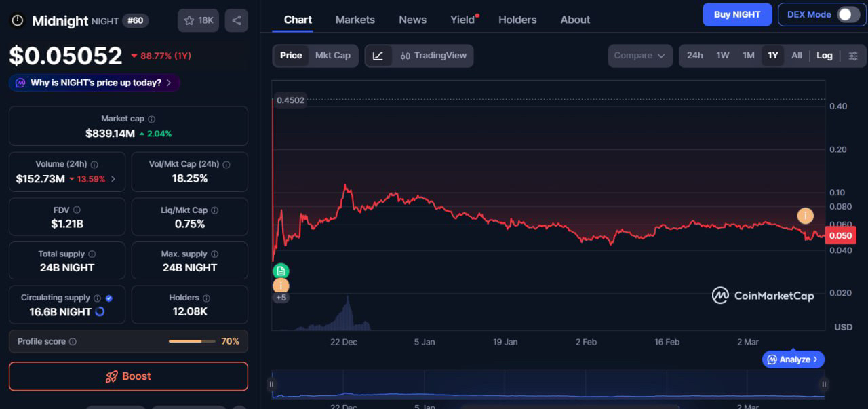Click the Market cap info icon
Viewport: 868px width, 409px height.
coord(151,119)
